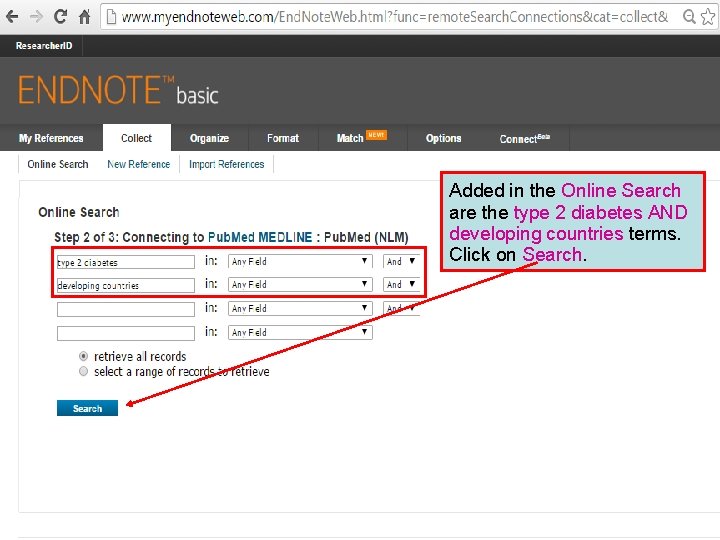Open Any Field dropdown for type 2 diabetes
Screen dimensions: 720x540
(300, 261)
